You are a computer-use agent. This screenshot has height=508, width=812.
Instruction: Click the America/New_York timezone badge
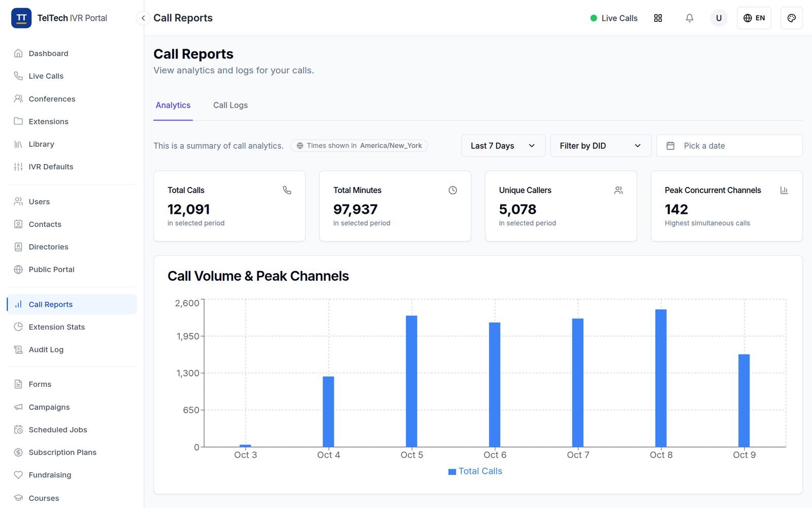[359, 146]
